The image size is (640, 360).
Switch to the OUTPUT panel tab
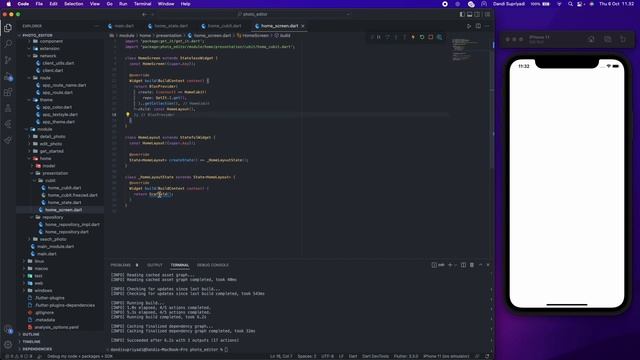(155, 265)
